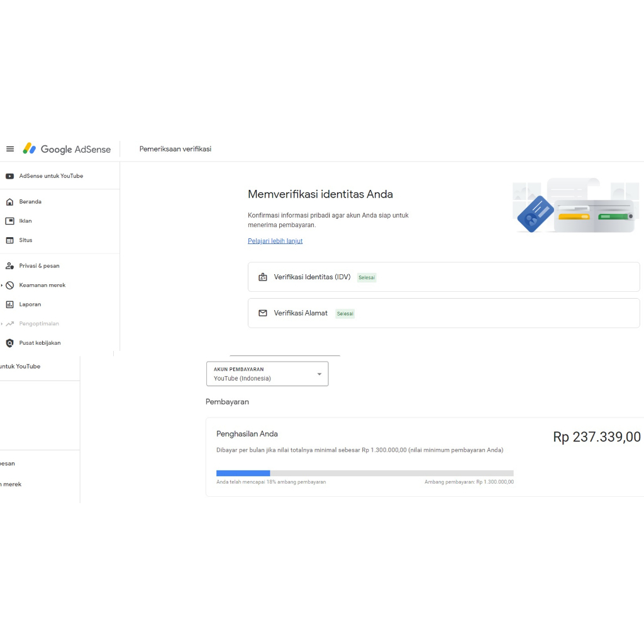Click the envelope icon for Verifikasi Alamat
The height and width of the screenshot is (644, 644).
click(263, 313)
